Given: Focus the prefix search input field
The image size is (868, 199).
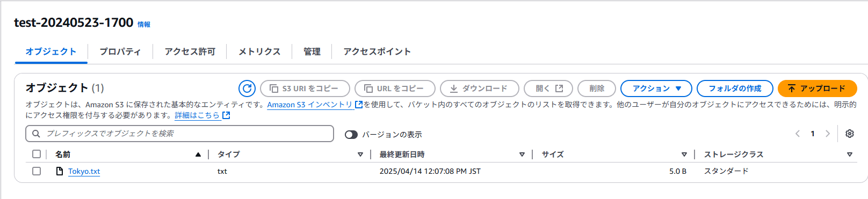Looking at the screenshot, I should click(179, 134).
